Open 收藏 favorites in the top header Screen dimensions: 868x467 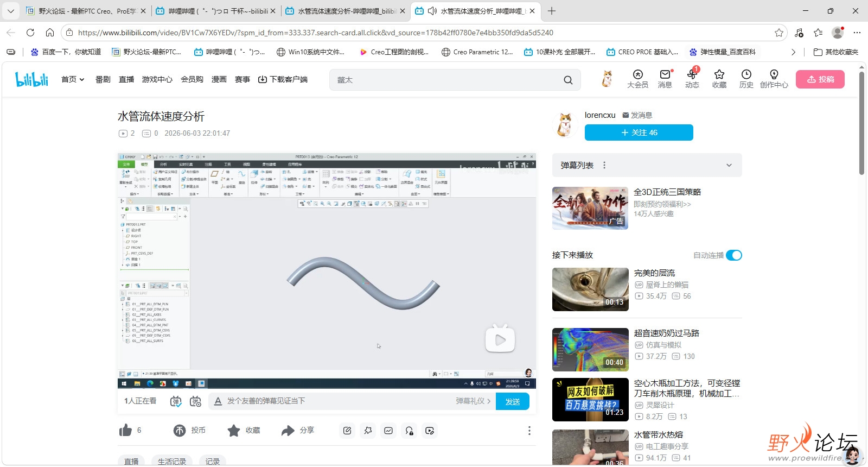pyautogui.click(x=719, y=79)
